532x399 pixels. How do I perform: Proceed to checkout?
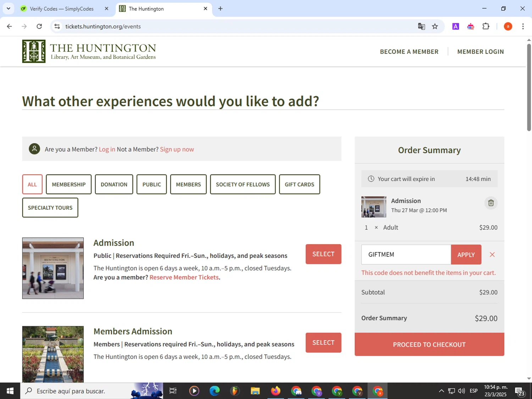tap(429, 344)
